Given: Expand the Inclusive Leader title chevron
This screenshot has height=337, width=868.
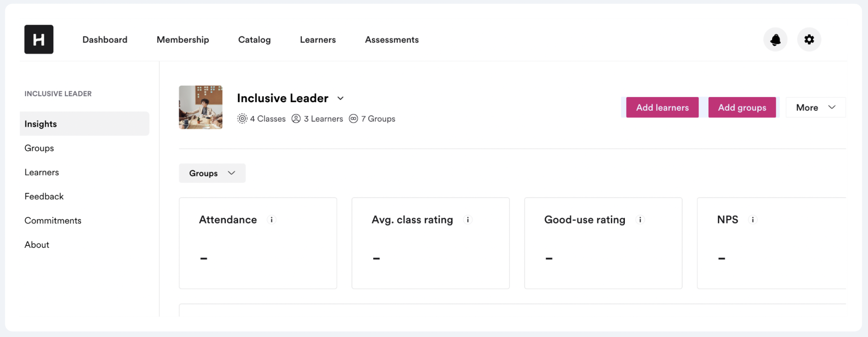Looking at the screenshot, I should [x=340, y=98].
